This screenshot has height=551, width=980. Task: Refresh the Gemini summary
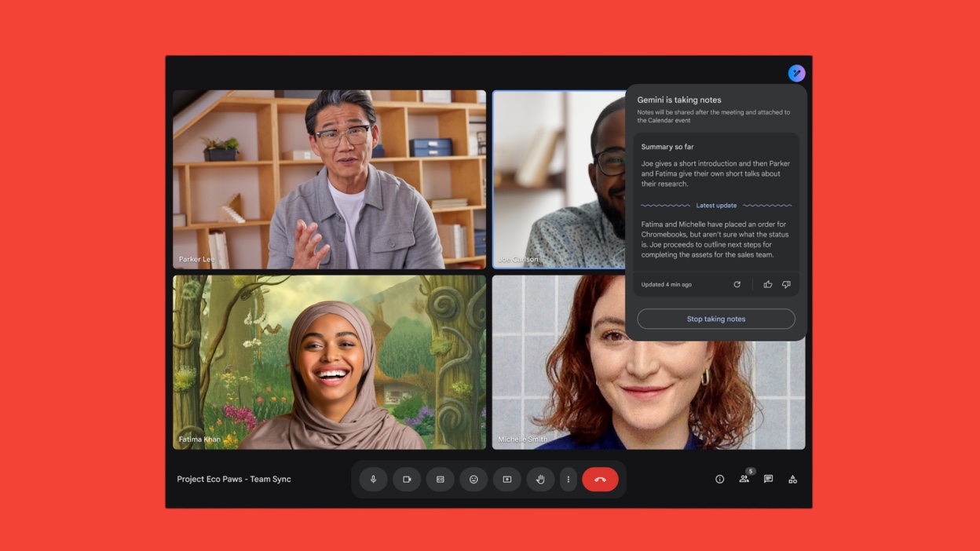[x=737, y=285]
